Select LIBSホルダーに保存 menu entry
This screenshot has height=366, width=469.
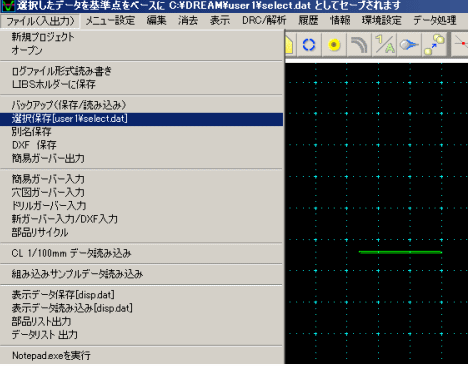click(141, 84)
